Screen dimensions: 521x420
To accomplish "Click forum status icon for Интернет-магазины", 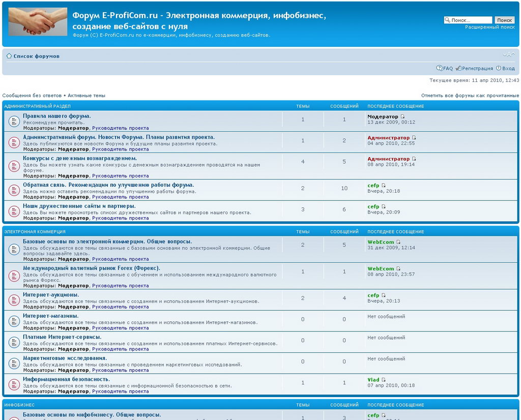I will click(14, 321).
